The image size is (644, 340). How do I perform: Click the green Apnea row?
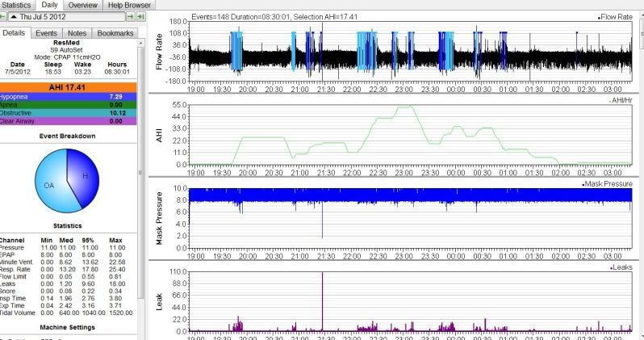click(68, 105)
